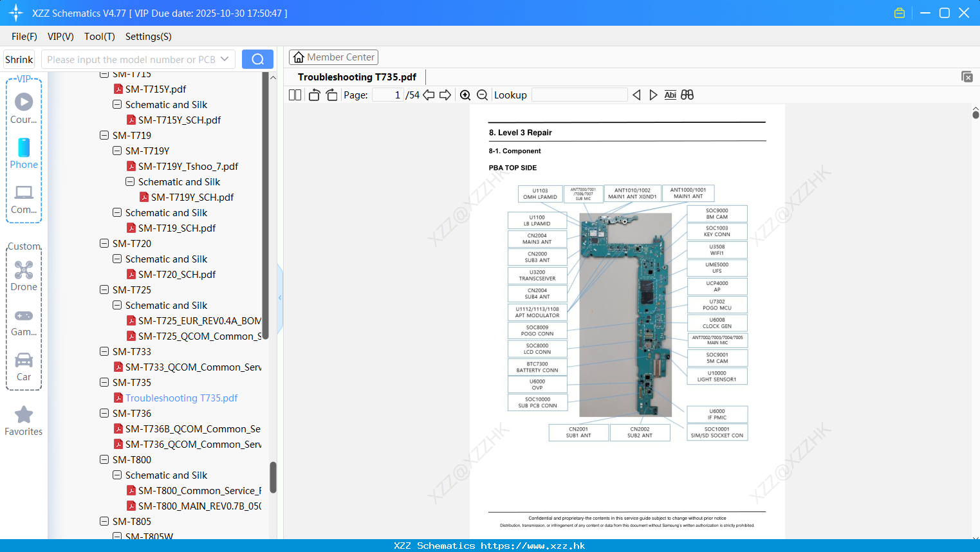The width and height of the screenshot is (980, 552).
Task: Click the Page number input field
Action: [x=387, y=95]
